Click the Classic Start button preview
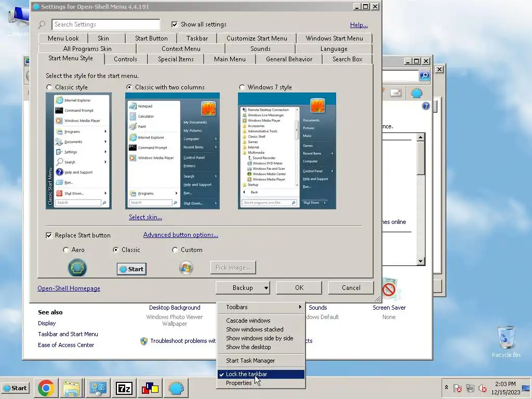This screenshot has height=399, width=532. (x=131, y=269)
